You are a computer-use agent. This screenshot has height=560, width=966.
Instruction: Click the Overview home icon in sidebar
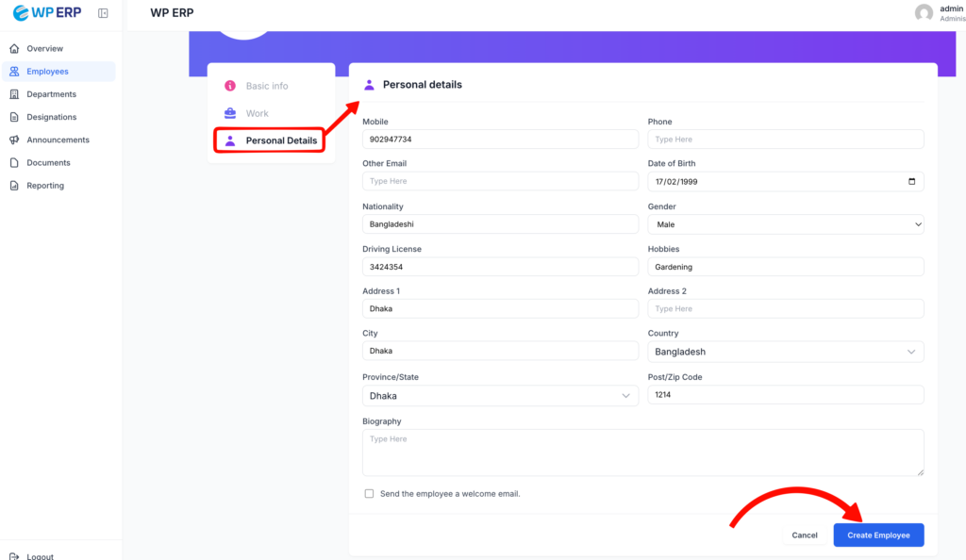point(14,48)
